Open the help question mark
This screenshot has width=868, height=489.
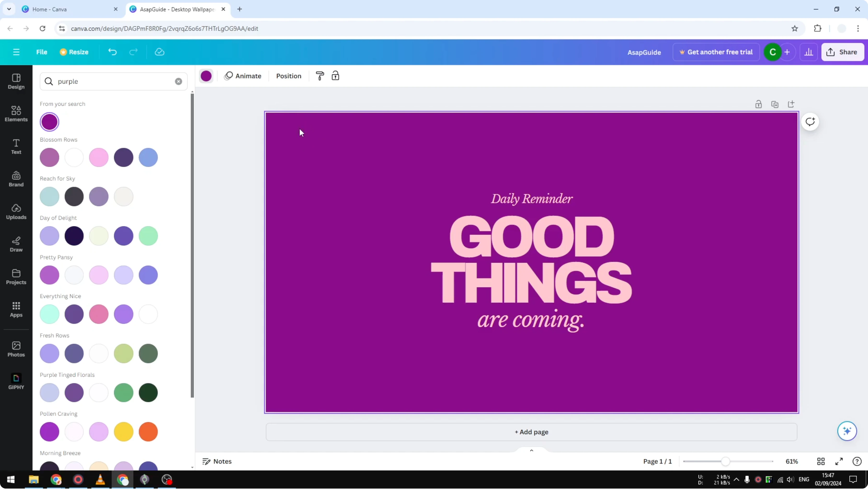pyautogui.click(x=857, y=461)
